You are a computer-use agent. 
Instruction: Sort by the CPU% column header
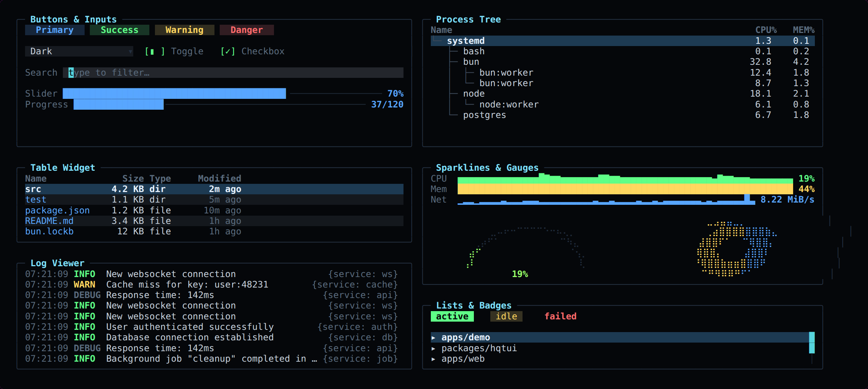click(x=766, y=30)
